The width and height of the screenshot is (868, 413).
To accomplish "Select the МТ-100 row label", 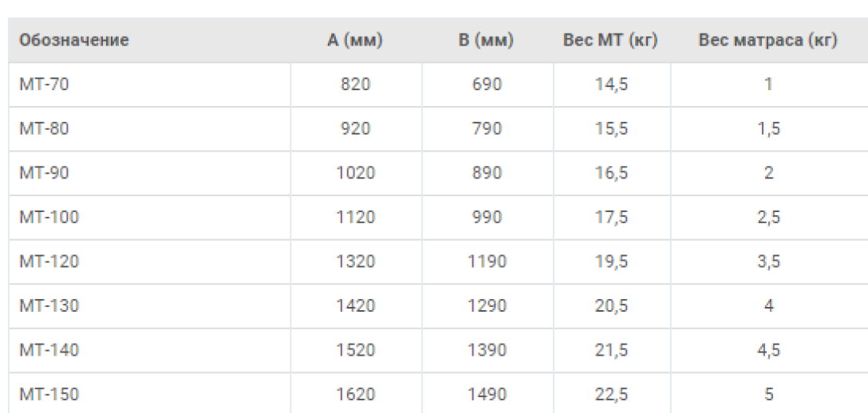I will tap(49, 217).
